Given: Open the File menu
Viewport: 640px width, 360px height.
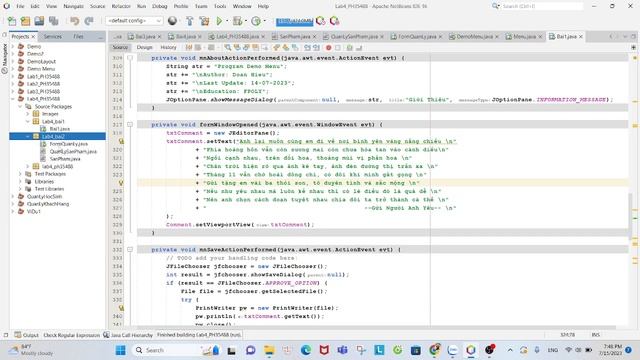Looking at the screenshot, I should pyautogui.click(x=20, y=6).
